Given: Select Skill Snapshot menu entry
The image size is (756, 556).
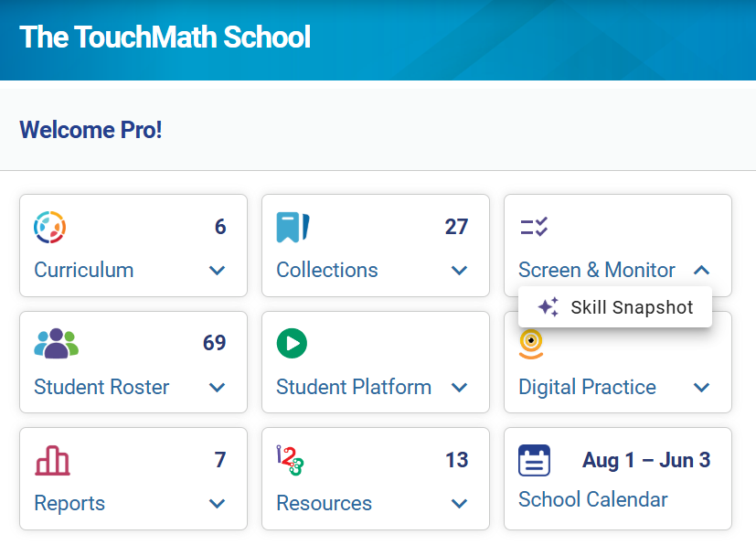Looking at the screenshot, I should coord(615,307).
